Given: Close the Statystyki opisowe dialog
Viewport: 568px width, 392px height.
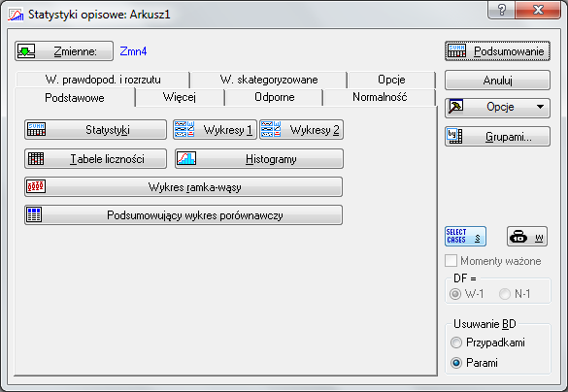Looking at the screenshot, I should [x=538, y=10].
